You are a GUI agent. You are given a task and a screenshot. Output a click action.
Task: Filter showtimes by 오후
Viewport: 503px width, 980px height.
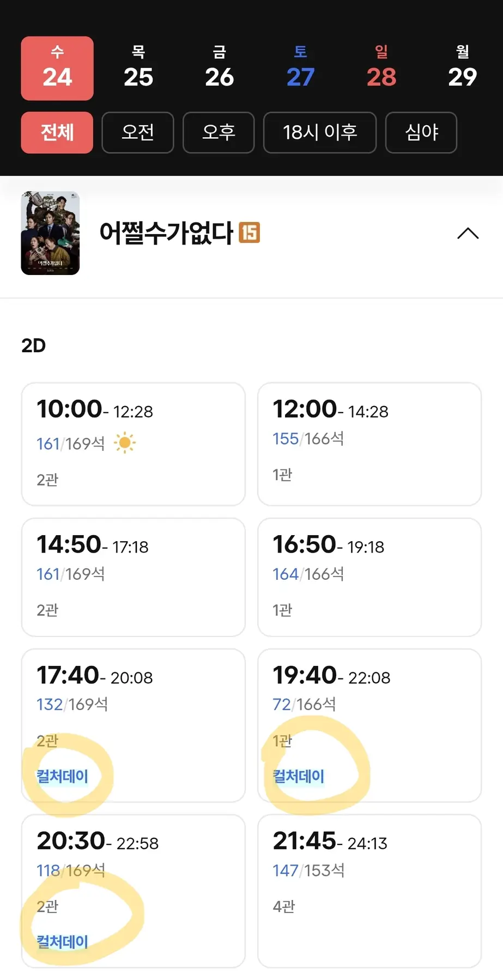(219, 132)
